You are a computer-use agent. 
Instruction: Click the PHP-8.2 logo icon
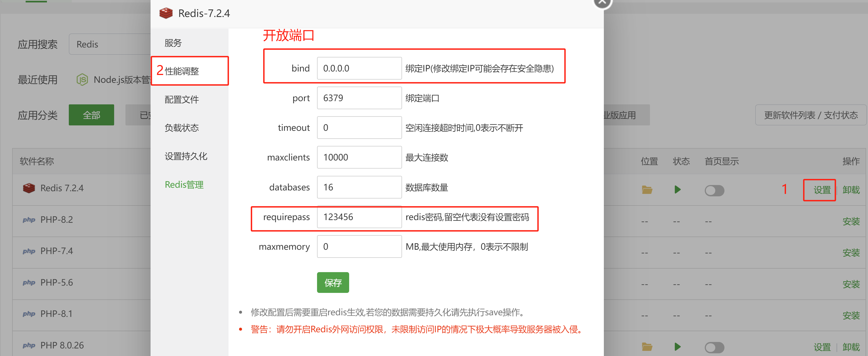click(x=29, y=220)
